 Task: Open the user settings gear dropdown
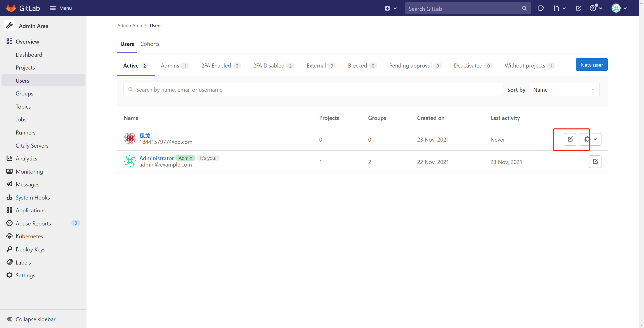click(590, 139)
